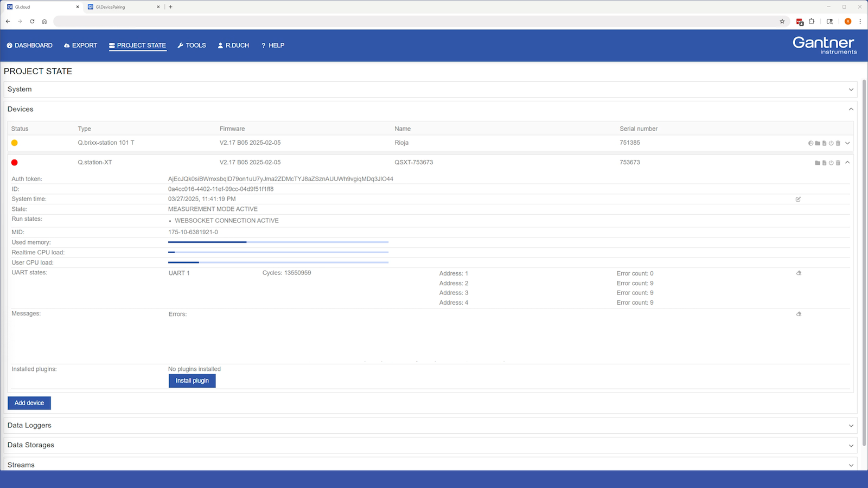The width and height of the screenshot is (868, 488).
Task: Open red extension icon with badge
Action: [800, 22]
